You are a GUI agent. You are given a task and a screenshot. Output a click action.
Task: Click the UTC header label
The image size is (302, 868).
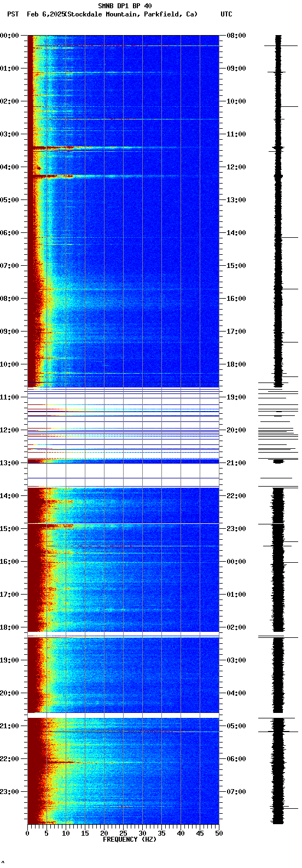click(226, 14)
